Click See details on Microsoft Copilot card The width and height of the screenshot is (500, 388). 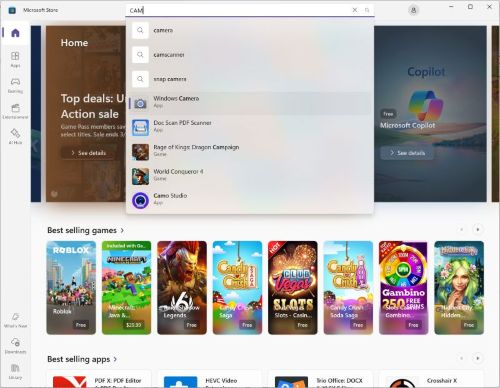[x=407, y=153]
